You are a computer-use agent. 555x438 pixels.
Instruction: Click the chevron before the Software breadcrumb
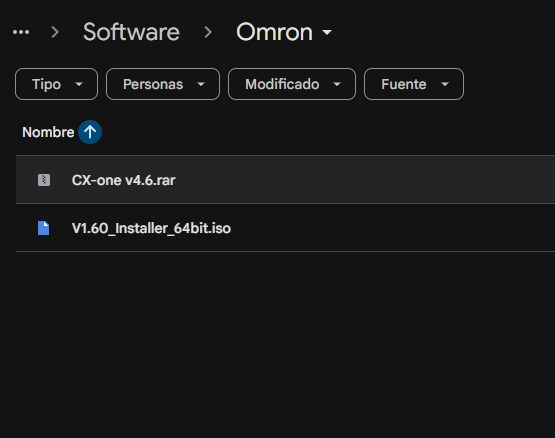[55, 32]
